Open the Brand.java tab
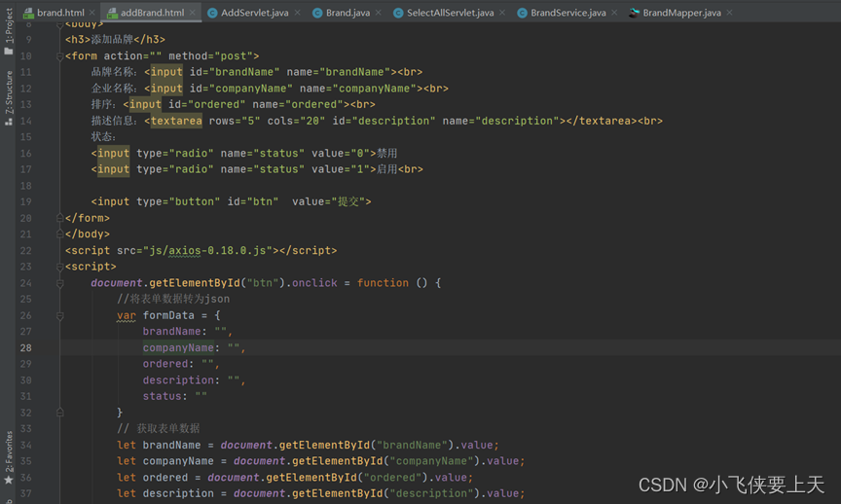Image resolution: width=841 pixels, height=504 pixels. [347, 13]
